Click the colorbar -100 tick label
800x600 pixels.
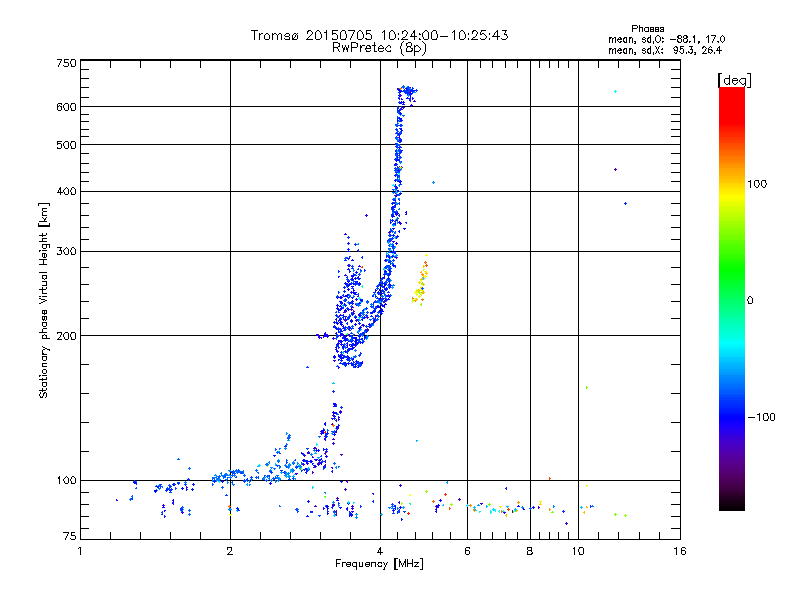point(761,417)
